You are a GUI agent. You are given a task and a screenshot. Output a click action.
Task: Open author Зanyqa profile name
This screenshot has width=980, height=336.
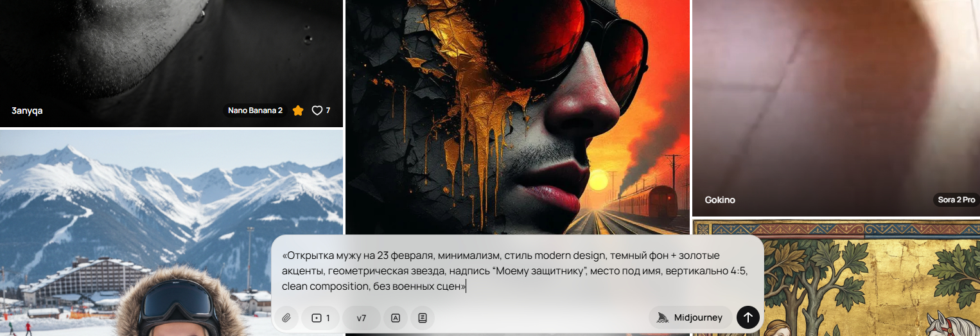click(27, 111)
